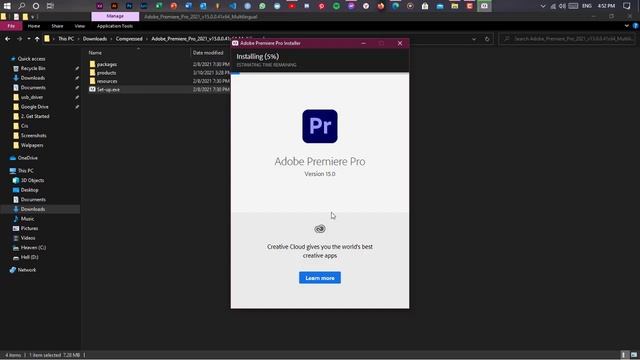
Task: Click the volume tray icon
Action: [x=562, y=6]
